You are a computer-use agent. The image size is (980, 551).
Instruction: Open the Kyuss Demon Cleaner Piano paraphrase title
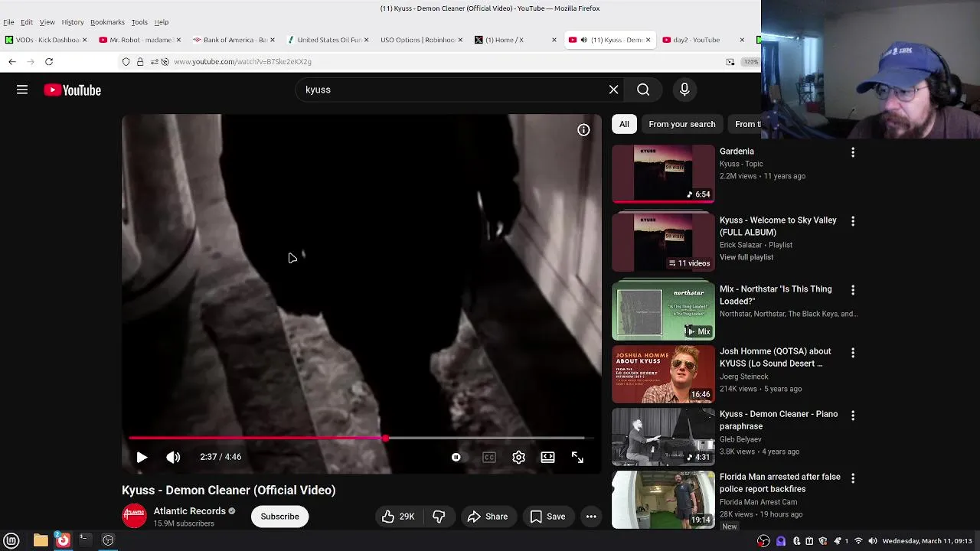click(779, 420)
